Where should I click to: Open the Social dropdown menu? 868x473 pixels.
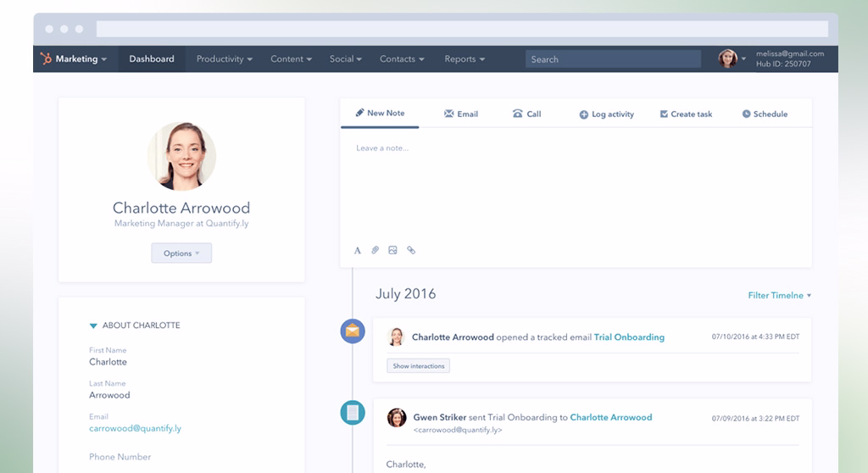tap(346, 58)
